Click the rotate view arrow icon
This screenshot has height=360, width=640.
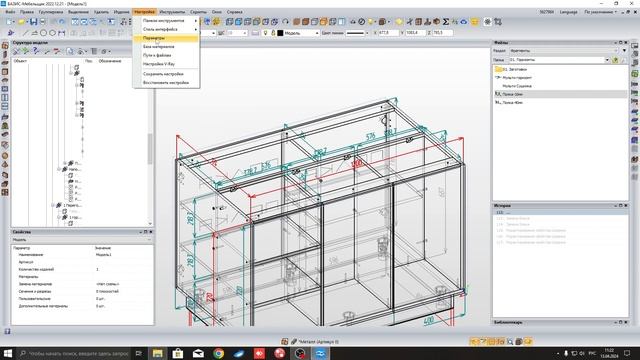pos(285,22)
